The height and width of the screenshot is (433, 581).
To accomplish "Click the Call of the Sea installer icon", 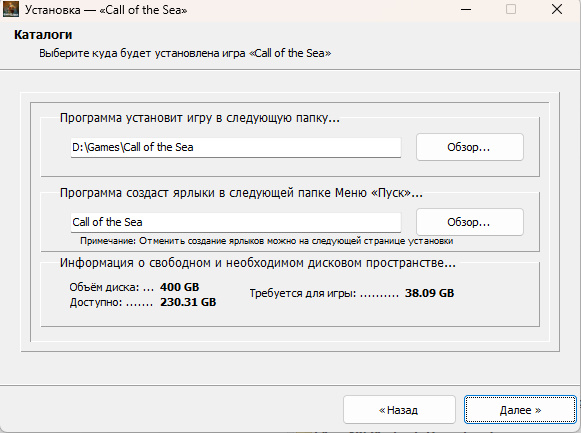I will [x=10, y=9].
